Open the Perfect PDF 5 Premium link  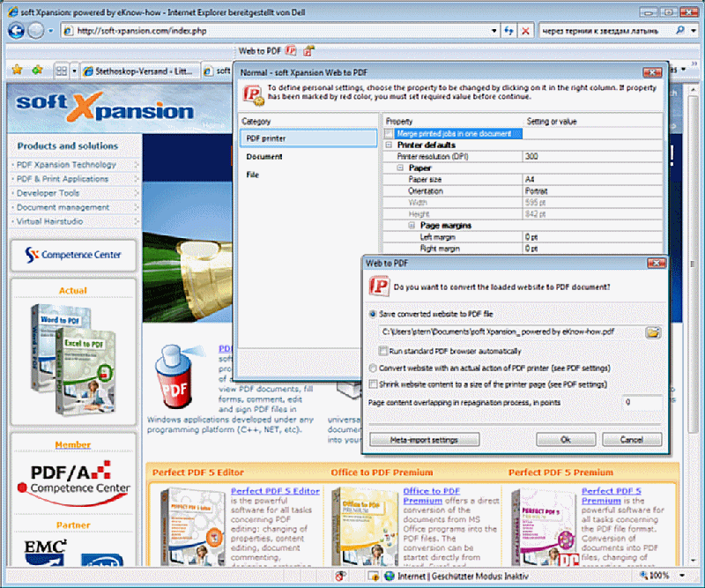tap(611, 495)
